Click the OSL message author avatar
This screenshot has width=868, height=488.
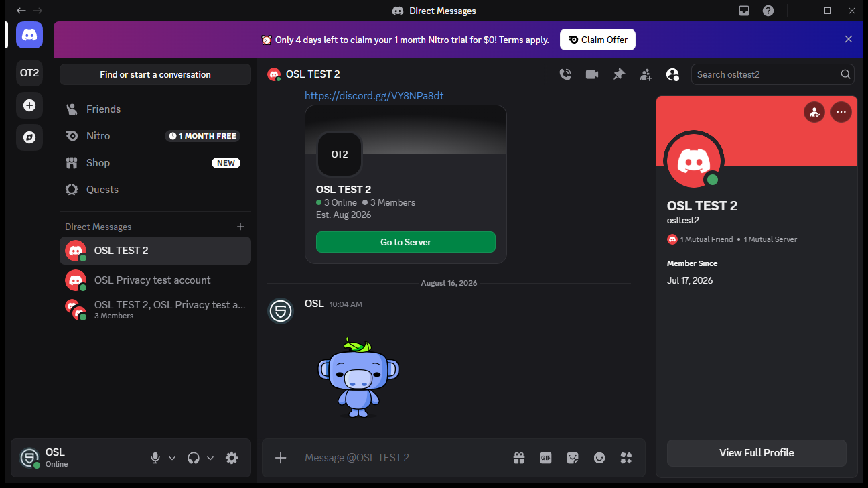click(x=281, y=311)
